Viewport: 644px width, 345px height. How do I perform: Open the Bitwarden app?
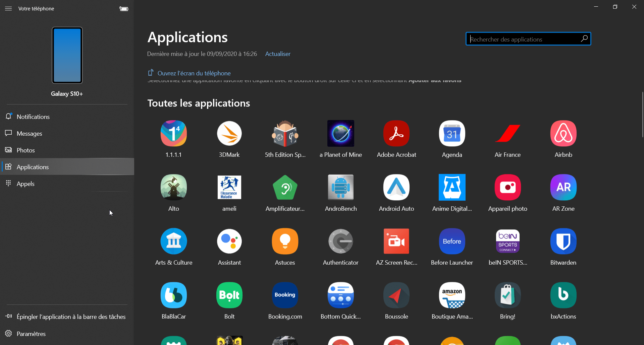click(x=563, y=241)
